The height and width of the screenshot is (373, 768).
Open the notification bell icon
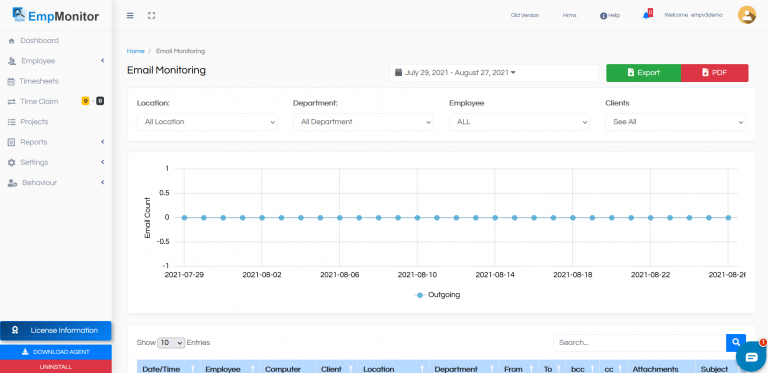(x=647, y=15)
